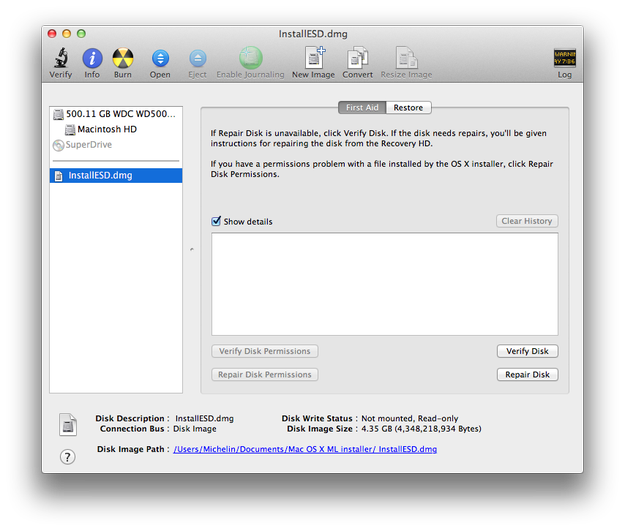The image size is (625, 531).
Task: Click the InstallESD.dmg window title text
Action: [313, 34]
